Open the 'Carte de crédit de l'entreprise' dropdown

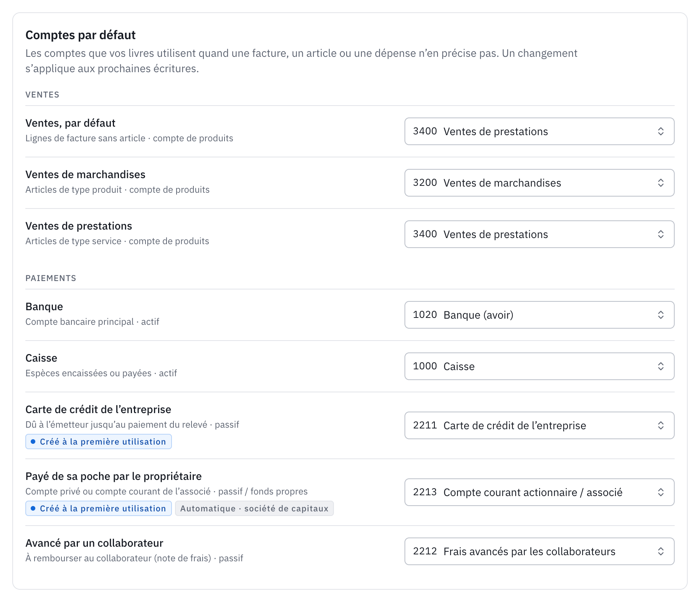[x=539, y=425]
